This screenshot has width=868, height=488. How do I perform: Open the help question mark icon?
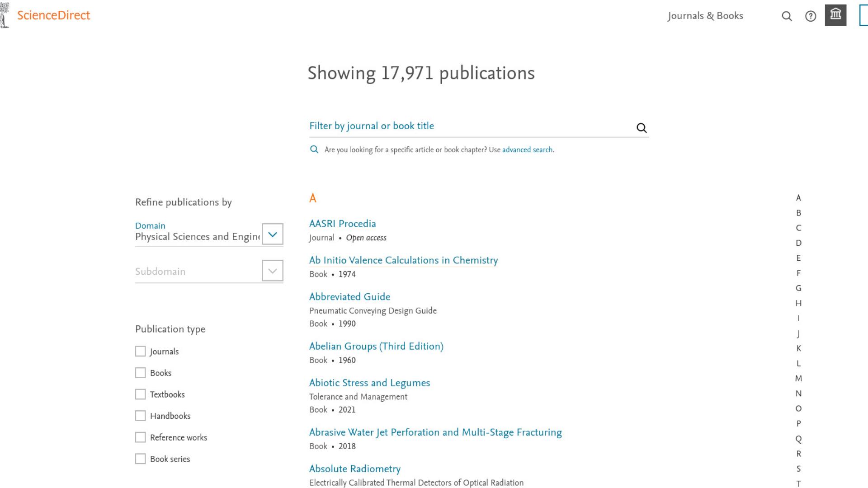811,16
